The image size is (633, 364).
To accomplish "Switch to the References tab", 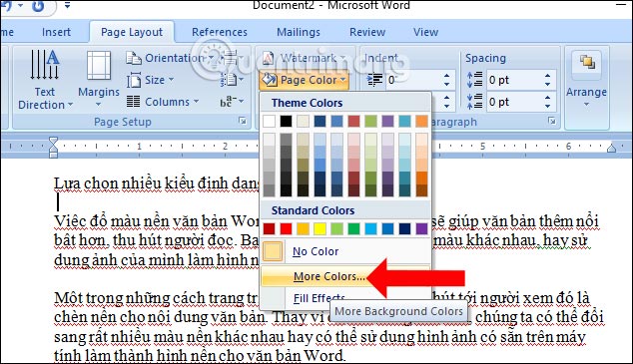I will 220,32.
